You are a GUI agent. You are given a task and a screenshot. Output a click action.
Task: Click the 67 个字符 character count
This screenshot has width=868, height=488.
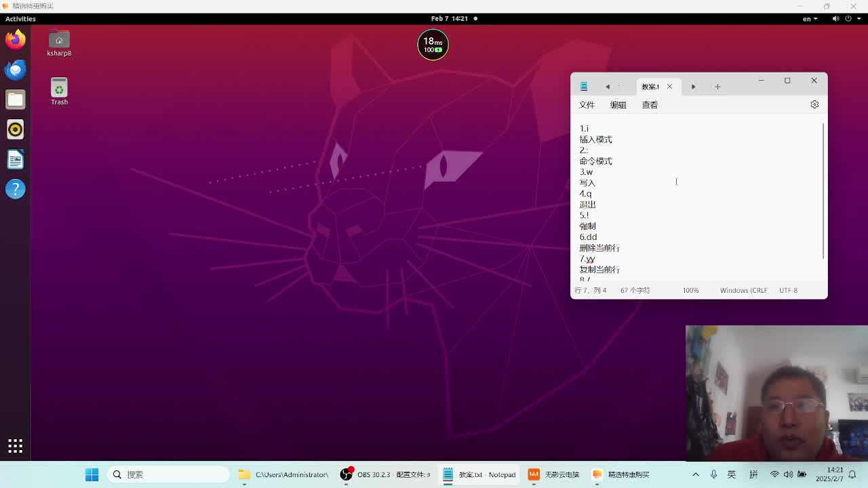[x=635, y=290]
